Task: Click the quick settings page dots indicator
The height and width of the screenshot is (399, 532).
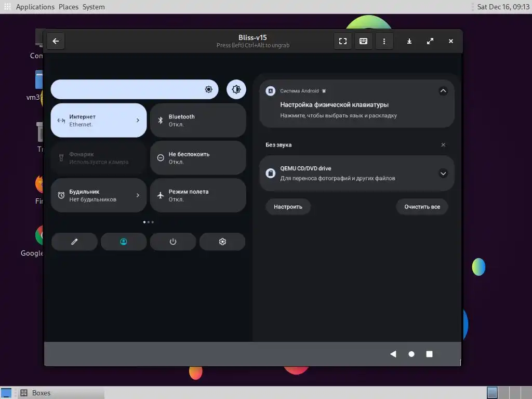Action: [x=148, y=222]
